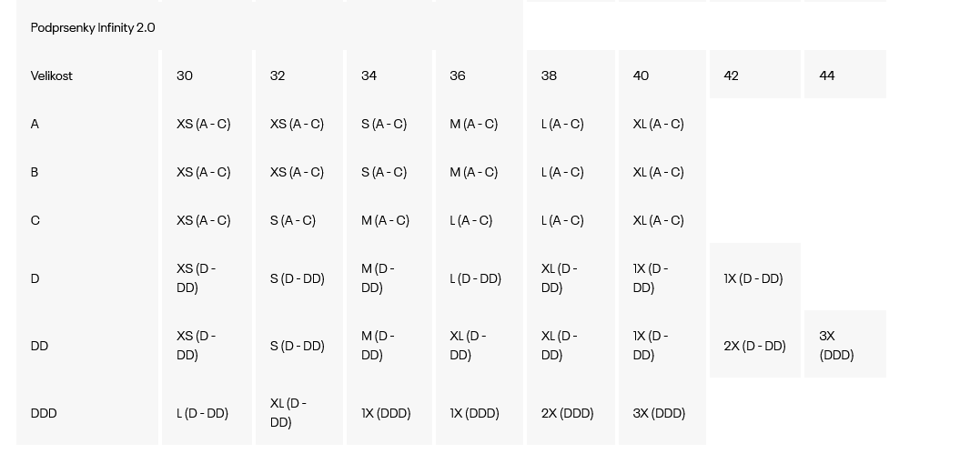Select the 3X (DDD) cell under size 44
The height and width of the screenshot is (464, 980).
836,346
